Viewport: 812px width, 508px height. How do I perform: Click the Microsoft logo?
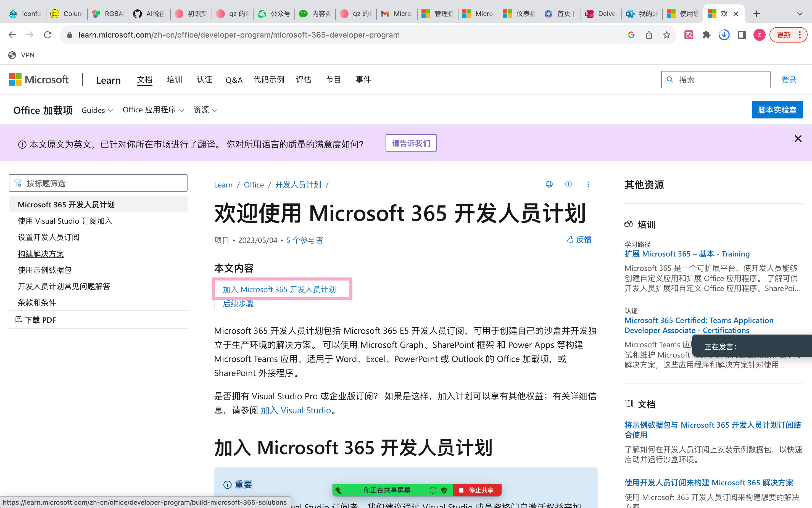tap(39, 80)
